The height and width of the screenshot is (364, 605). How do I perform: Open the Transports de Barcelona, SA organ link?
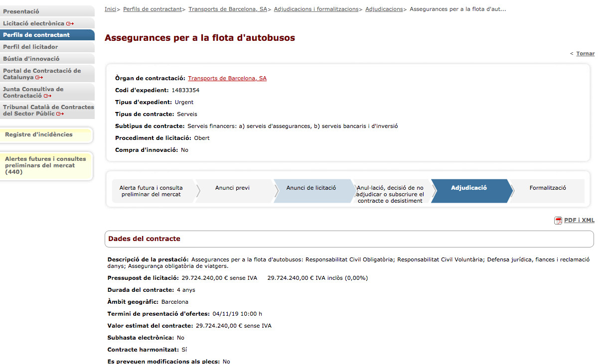(x=227, y=78)
